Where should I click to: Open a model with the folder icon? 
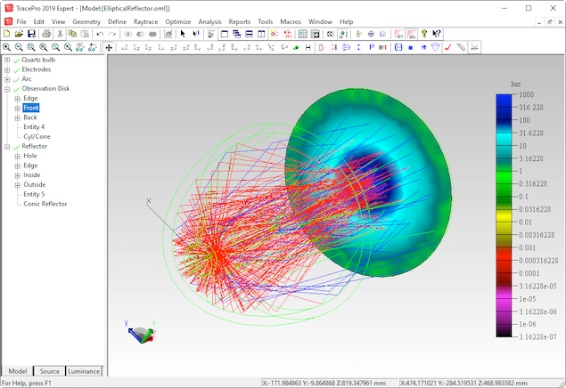click(19, 34)
